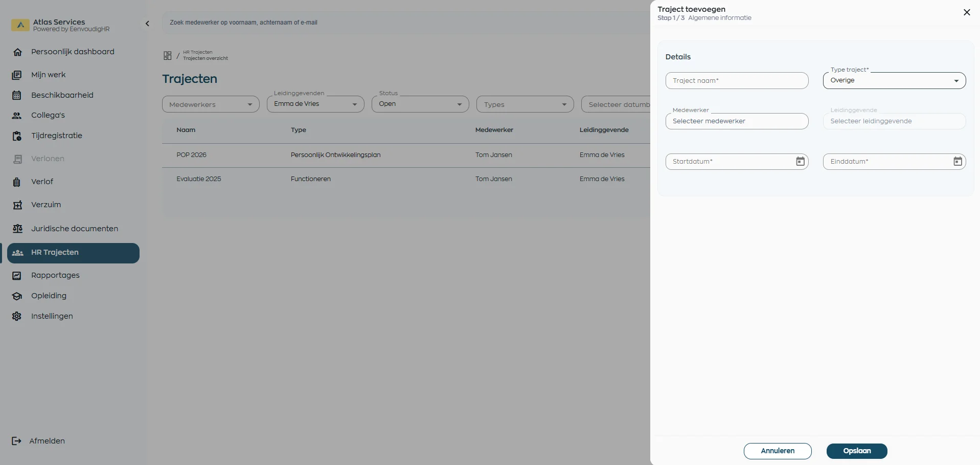The height and width of the screenshot is (465, 980).
Task: Open Instellingen via the gear icon
Action: pos(17,316)
